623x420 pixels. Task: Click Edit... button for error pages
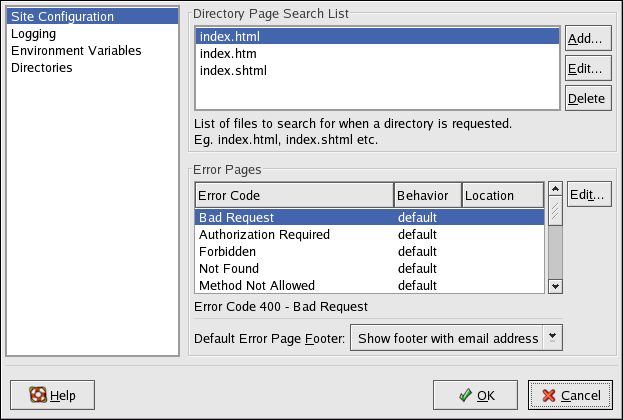click(588, 194)
